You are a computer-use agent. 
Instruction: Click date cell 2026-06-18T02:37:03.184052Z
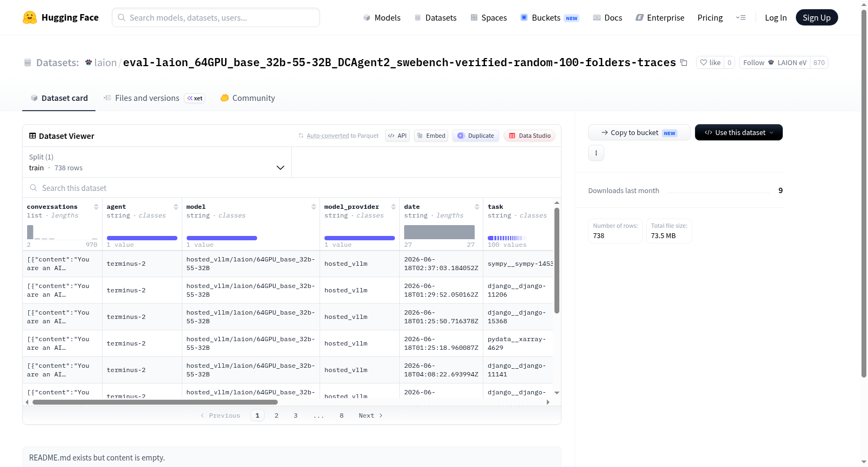pos(441,264)
